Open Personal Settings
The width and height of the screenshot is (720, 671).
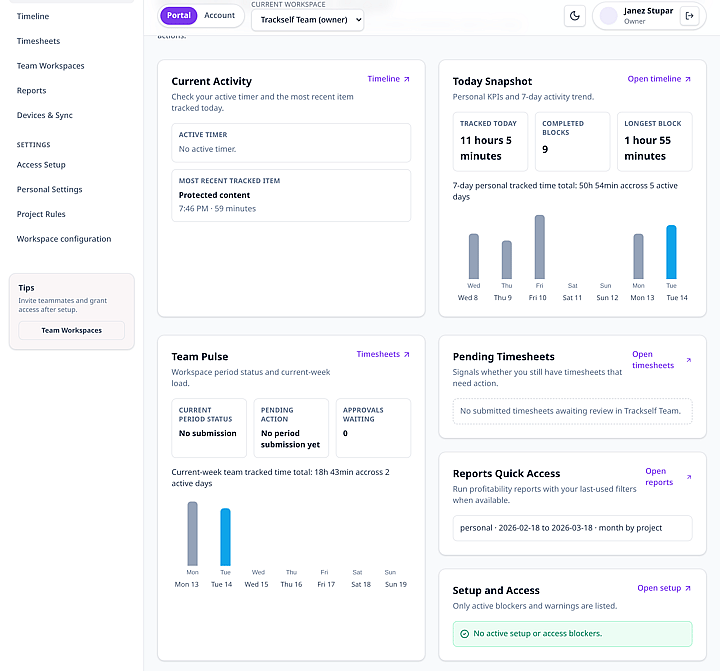coord(50,190)
